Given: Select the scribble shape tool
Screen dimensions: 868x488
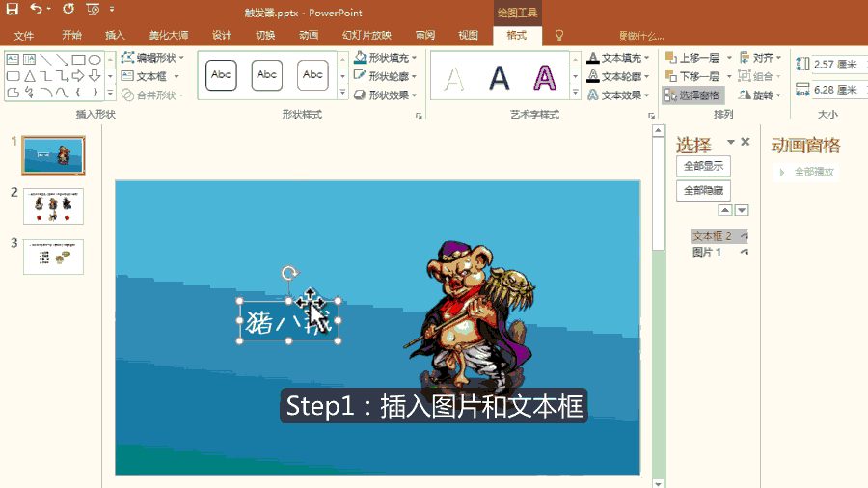Looking at the screenshot, I should [29, 93].
